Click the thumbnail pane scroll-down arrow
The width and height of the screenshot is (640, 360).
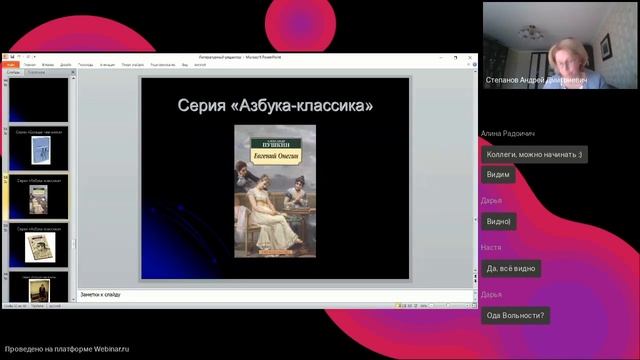click(73, 300)
